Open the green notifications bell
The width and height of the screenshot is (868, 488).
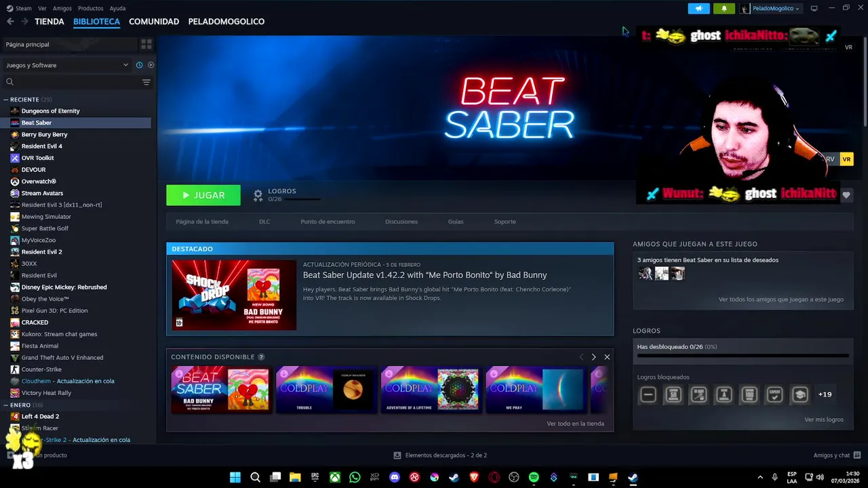[724, 8]
